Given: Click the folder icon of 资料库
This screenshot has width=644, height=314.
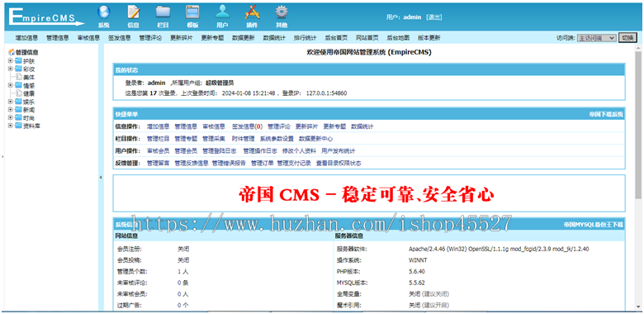Looking at the screenshot, I should 18,126.
